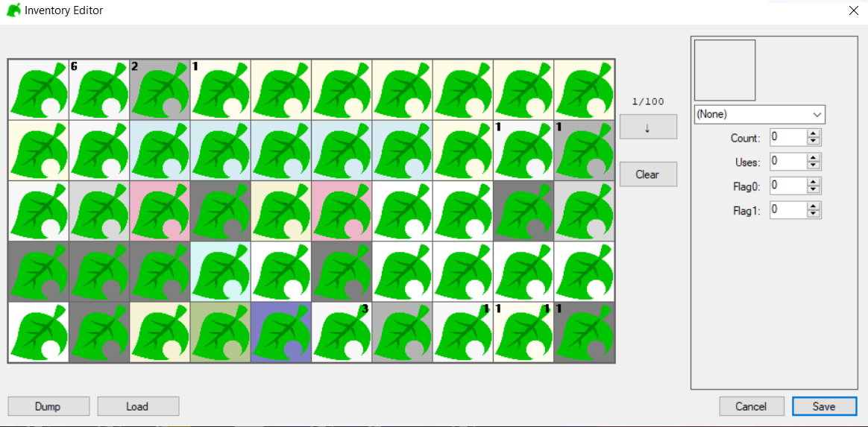
Task: Click into the Uses number field
Action: 789,162
